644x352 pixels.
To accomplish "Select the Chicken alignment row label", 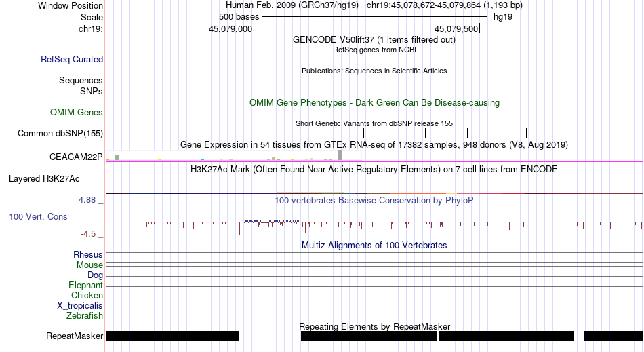I will [x=87, y=295].
